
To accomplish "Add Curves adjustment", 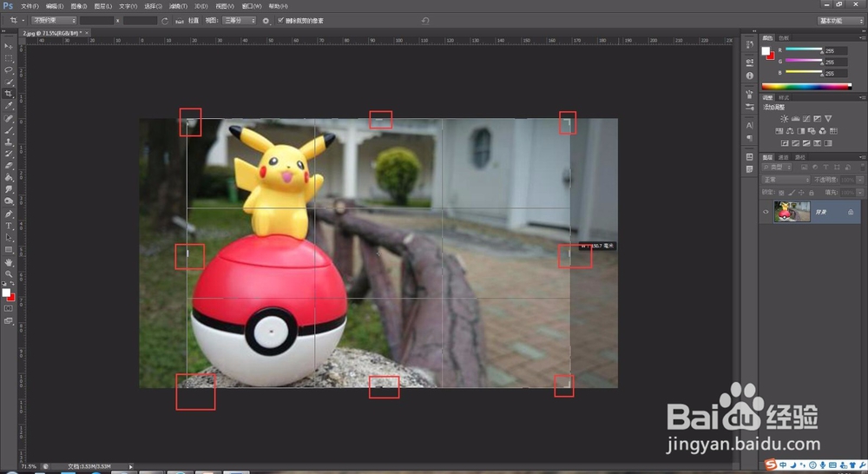I will (806, 118).
